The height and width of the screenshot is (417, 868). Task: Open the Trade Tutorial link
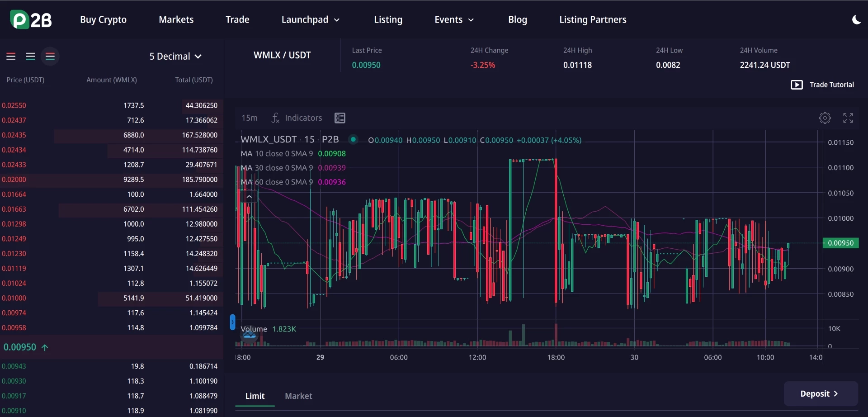(x=832, y=85)
